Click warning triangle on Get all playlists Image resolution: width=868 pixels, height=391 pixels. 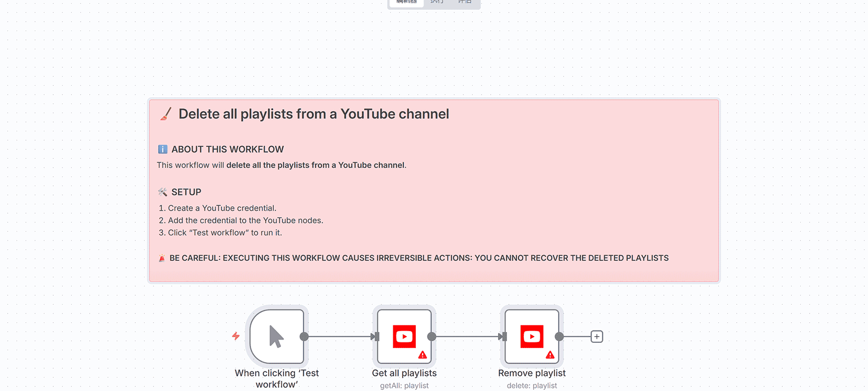coord(423,355)
